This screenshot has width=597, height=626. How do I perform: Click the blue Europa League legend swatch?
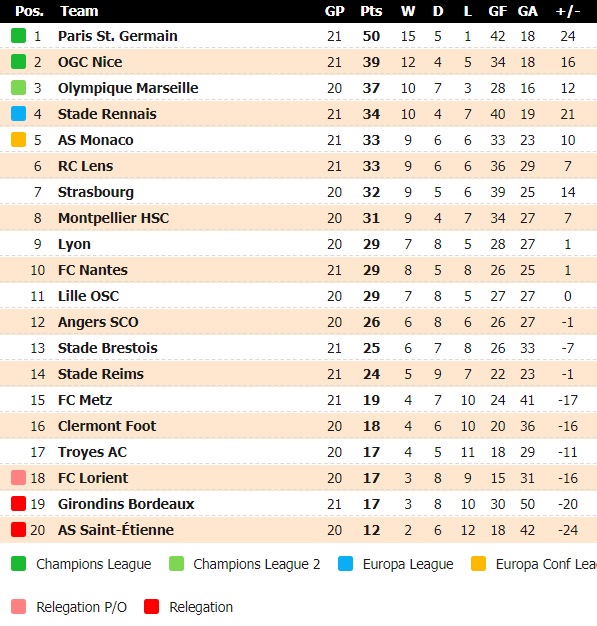[345, 564]
